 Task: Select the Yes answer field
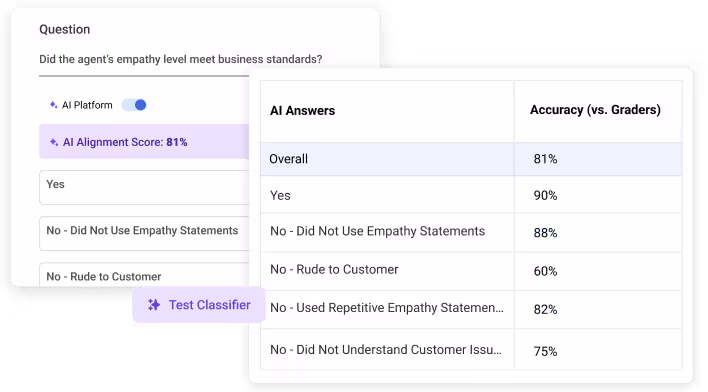click(144, 187)
